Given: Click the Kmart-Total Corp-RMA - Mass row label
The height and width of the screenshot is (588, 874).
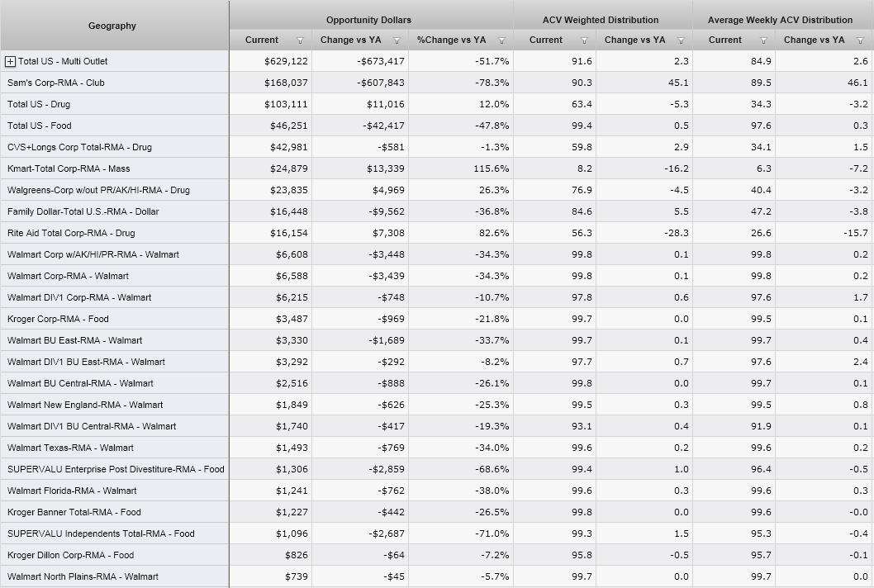Looking at the screenshot, I should point(69,168).
